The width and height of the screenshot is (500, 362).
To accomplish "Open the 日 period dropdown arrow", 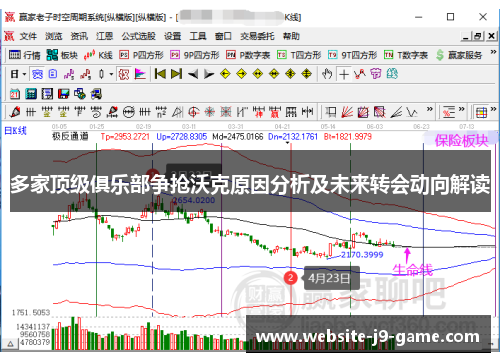I will pyautogui.click(x=24, y=74).
